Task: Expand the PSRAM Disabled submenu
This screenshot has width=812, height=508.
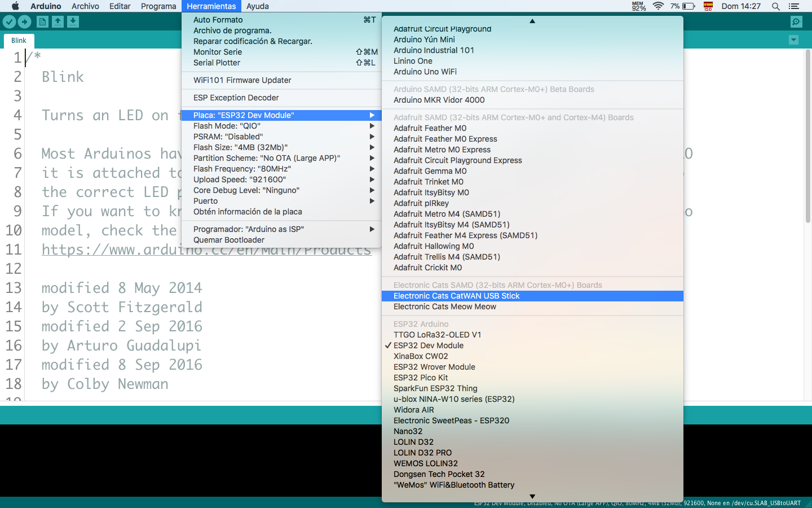Action: tap(281, 137)
